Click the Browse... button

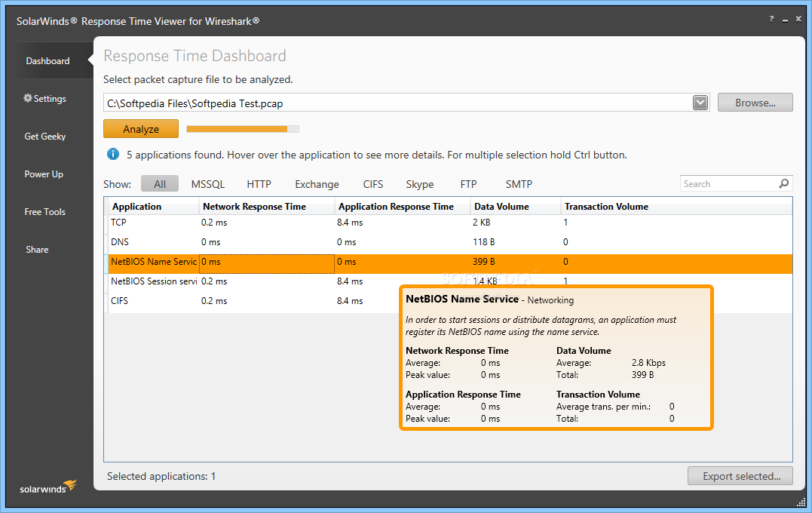point(755,103)
